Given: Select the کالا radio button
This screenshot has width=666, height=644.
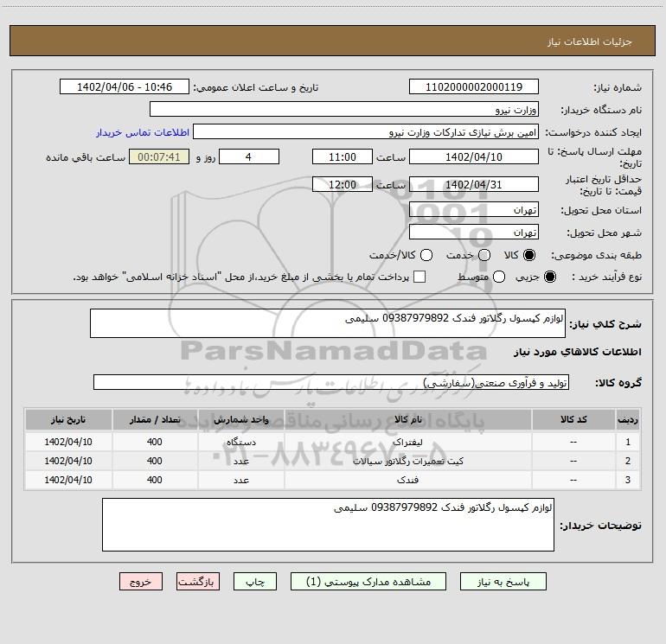Looking at the screenshot, I should pos(529,255).
